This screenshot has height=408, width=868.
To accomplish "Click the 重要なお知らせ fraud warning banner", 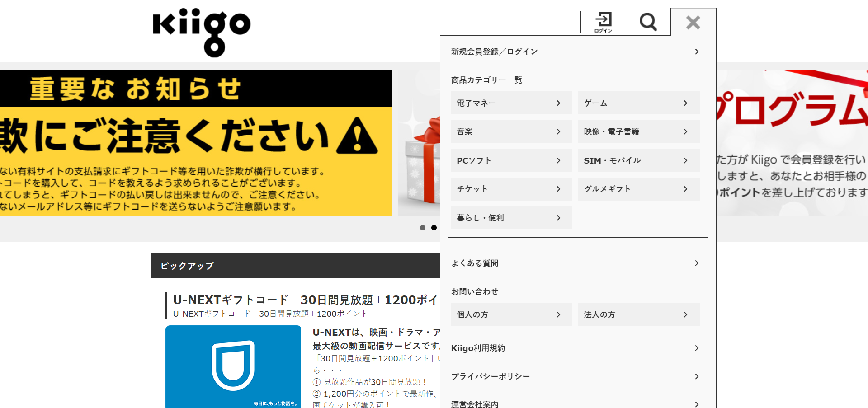I will (196, 143).
